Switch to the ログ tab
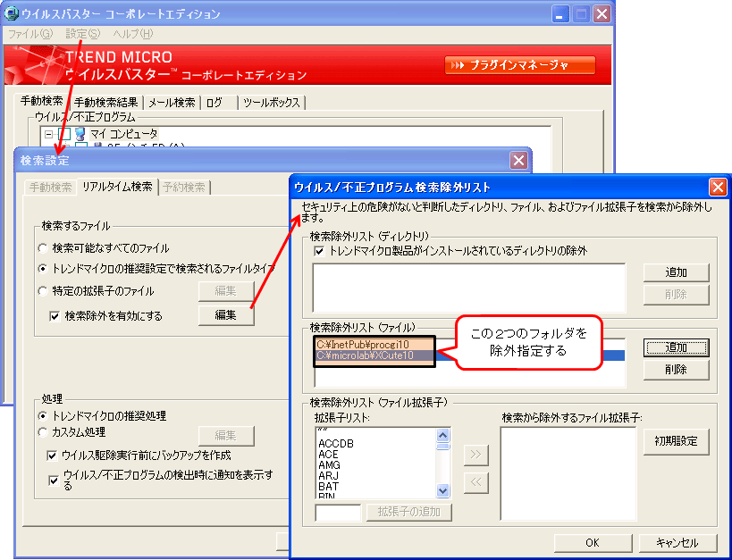 pyautogui.click(x=218, y=102)
